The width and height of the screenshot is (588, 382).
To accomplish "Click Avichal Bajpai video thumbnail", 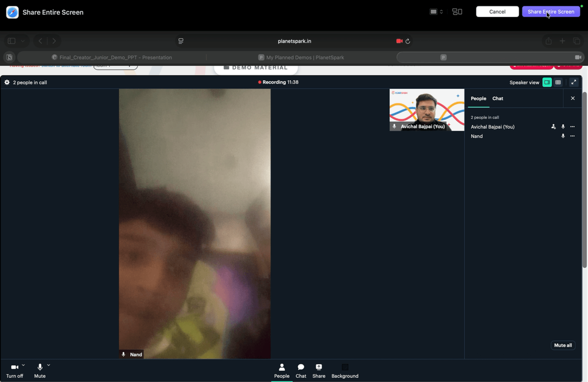I will click(427, 110).
